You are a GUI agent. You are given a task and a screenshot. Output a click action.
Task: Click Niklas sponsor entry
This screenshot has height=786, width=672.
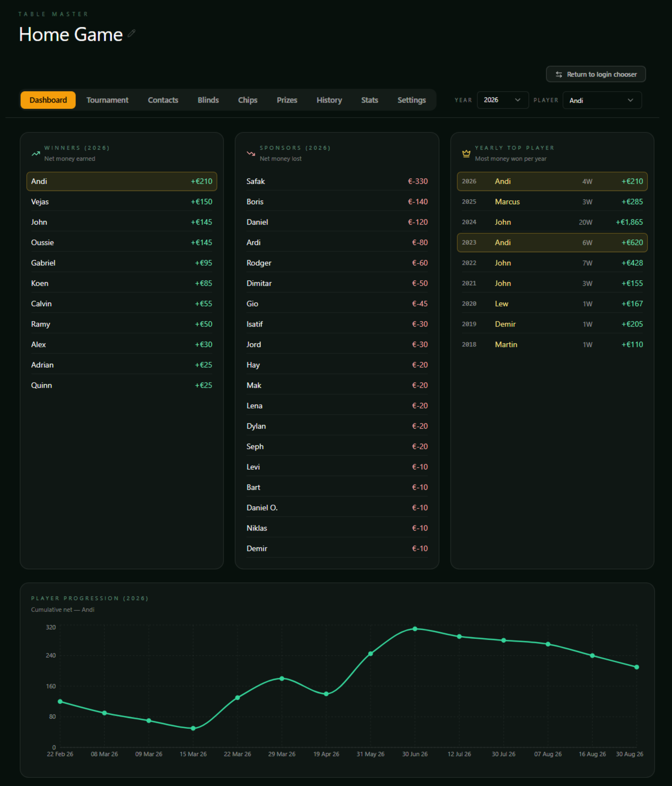tap(337, 529)
